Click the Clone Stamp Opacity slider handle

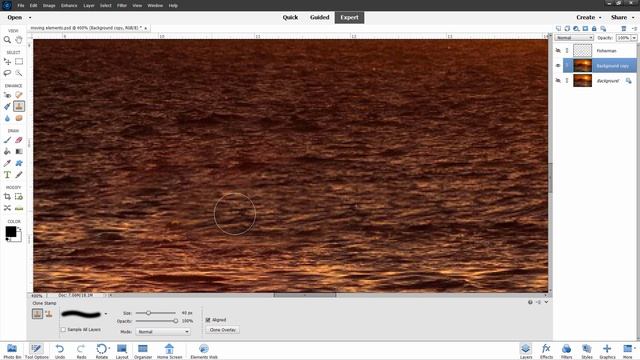176,321
